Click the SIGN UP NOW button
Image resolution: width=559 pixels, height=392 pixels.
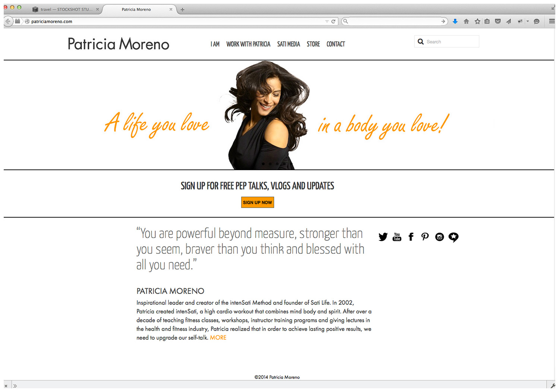[258, 202]
